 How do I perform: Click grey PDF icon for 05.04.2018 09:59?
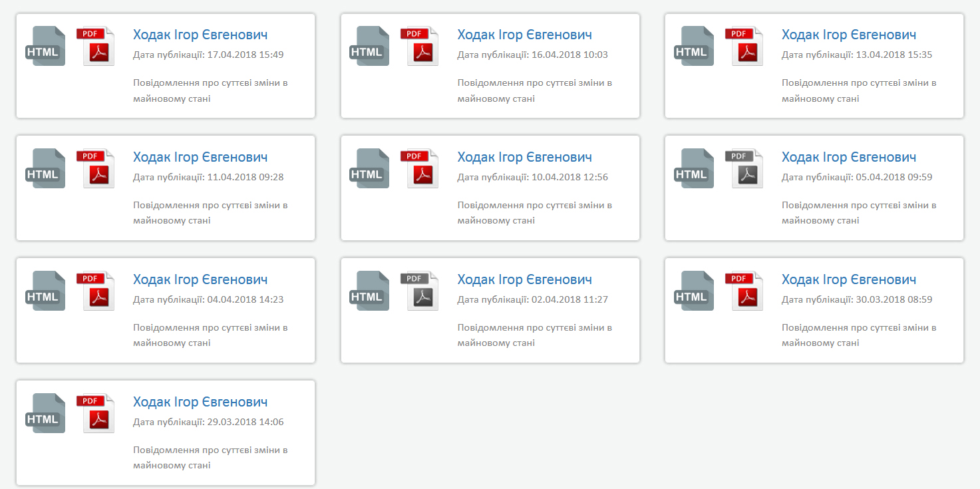coord(745,168)
